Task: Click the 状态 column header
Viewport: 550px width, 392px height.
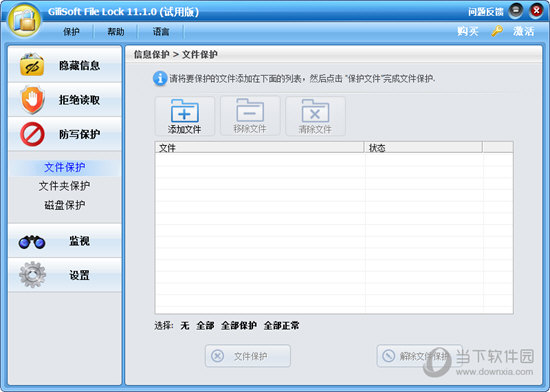Action: (423, 148)
